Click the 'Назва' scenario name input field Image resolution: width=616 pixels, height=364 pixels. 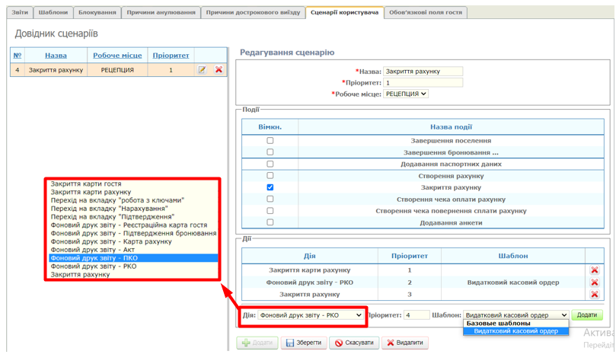click(x=423, y=72)
